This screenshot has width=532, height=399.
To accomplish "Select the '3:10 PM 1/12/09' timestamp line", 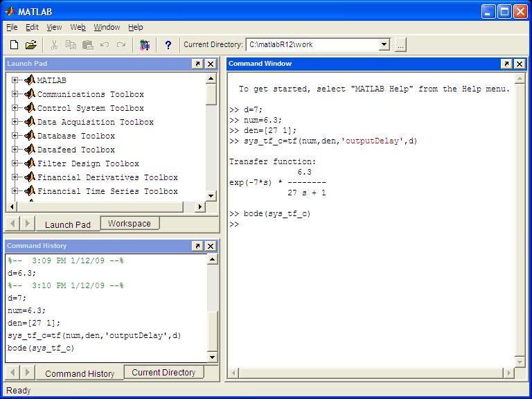I will click(x=66, y=285).
